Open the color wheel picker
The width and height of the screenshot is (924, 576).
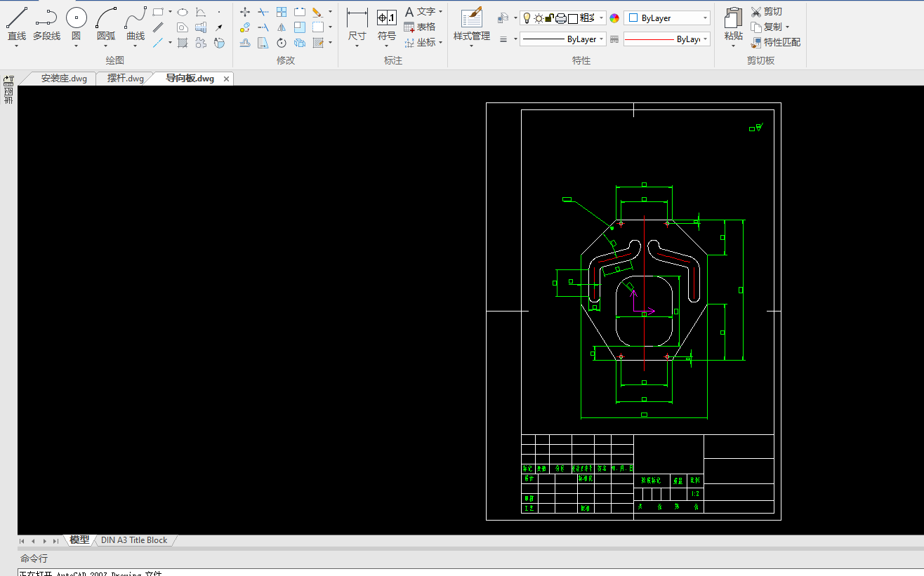point(614,18)
